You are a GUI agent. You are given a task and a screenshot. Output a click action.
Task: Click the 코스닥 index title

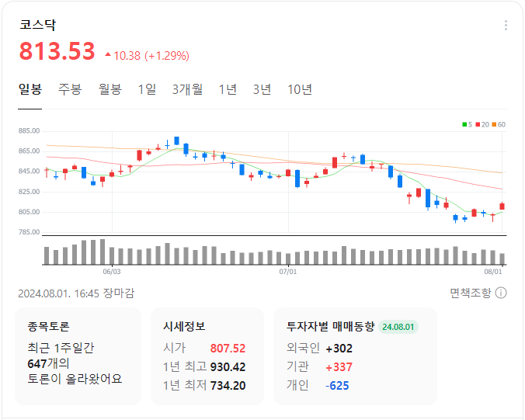click(x=38, y=25)
